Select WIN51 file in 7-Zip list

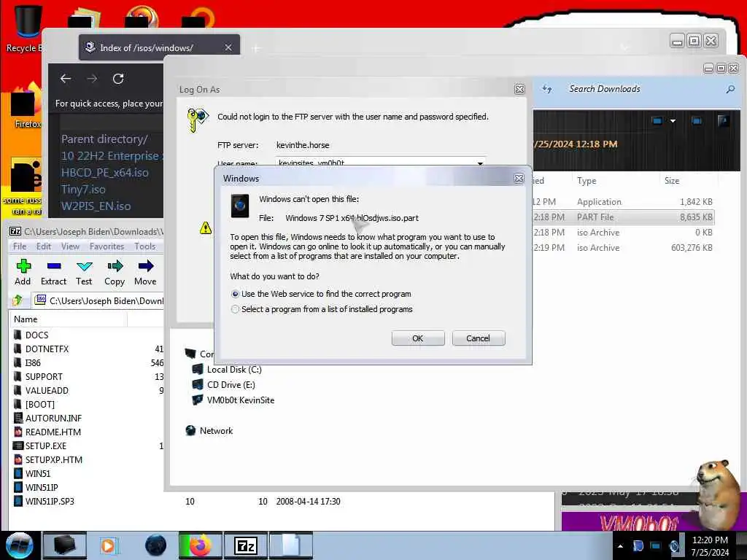tap(38, 473)
